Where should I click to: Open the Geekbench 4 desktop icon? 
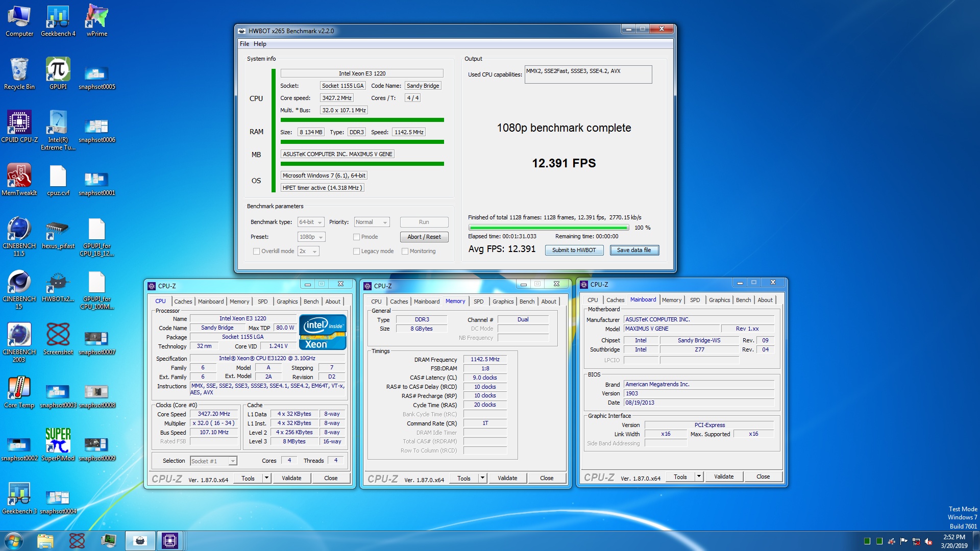[x=58, y=21]
